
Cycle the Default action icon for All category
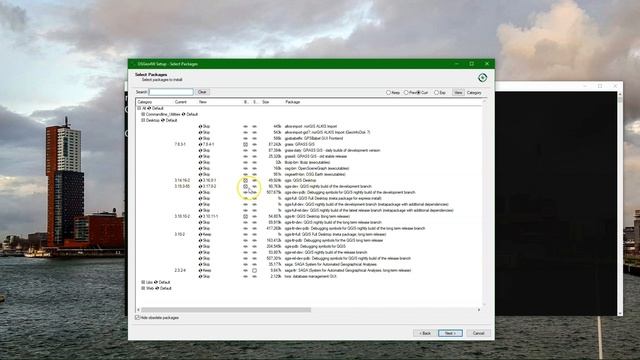click(149, 108)
